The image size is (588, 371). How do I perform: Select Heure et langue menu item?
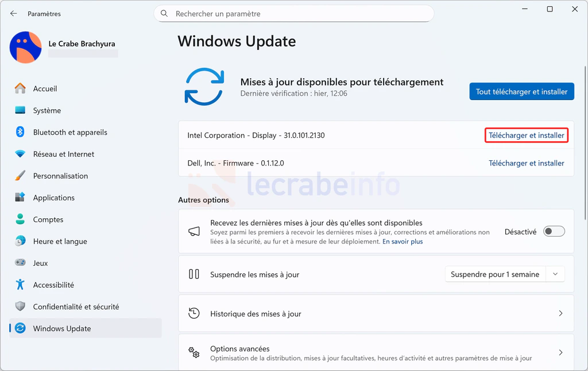pyautogui.click(x=60, y=241)
